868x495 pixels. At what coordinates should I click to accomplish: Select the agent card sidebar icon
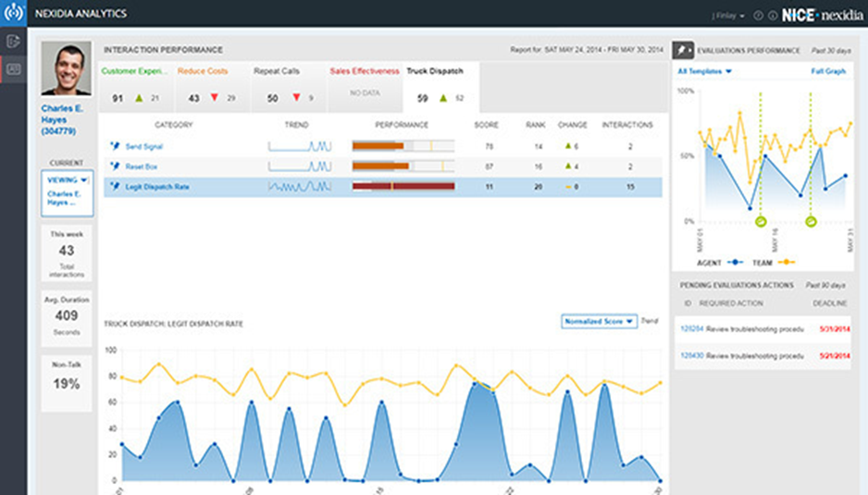pos(13,69)
